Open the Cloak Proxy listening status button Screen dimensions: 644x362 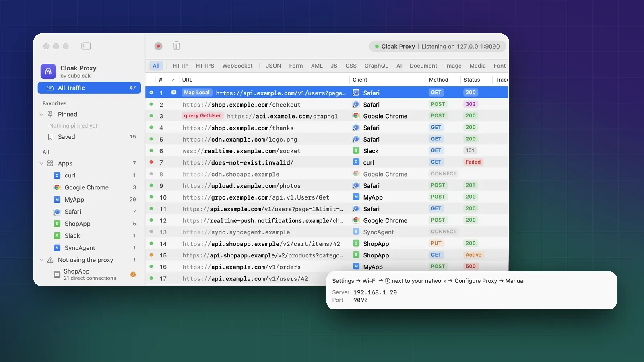[437, 46]
